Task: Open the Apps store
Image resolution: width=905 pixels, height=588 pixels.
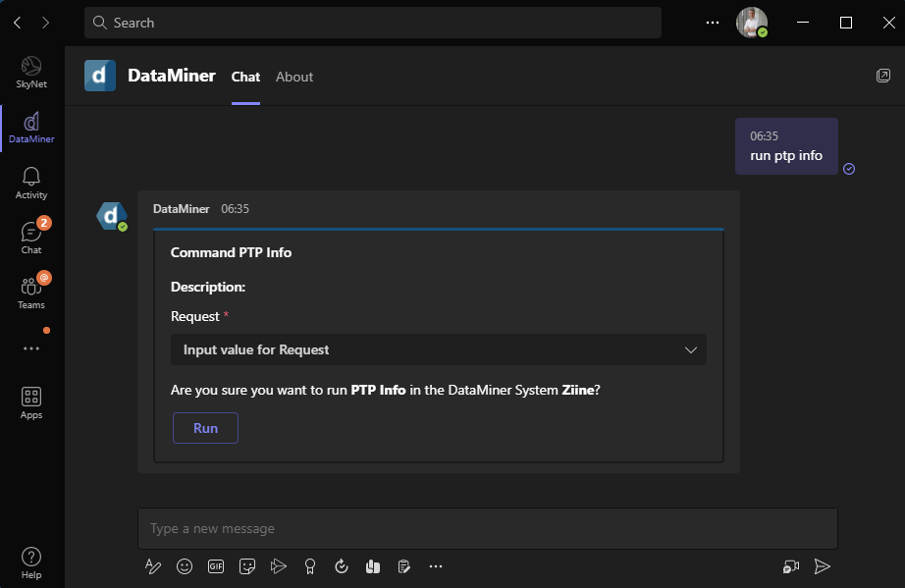Action: coord(31,402)
